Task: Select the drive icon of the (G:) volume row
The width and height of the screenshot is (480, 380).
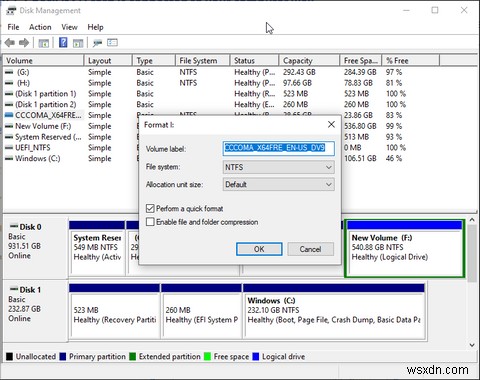Action: [9, 72]
